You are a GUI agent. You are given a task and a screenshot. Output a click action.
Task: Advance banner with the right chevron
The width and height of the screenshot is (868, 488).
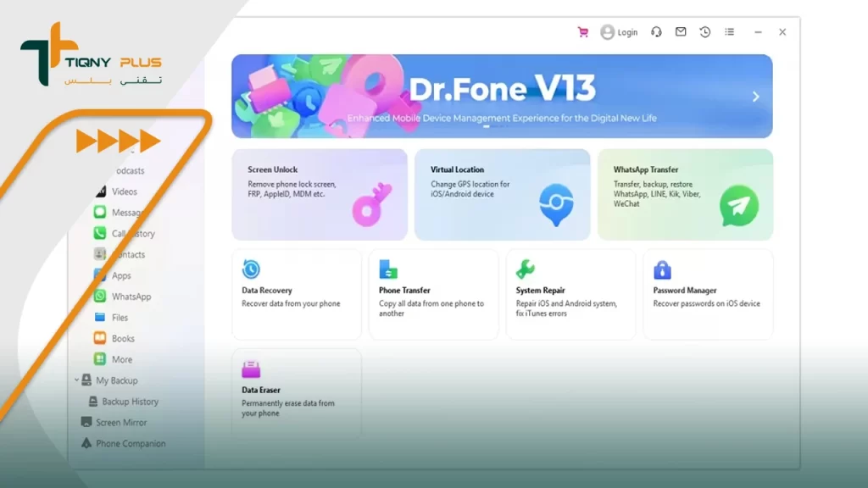755,97
